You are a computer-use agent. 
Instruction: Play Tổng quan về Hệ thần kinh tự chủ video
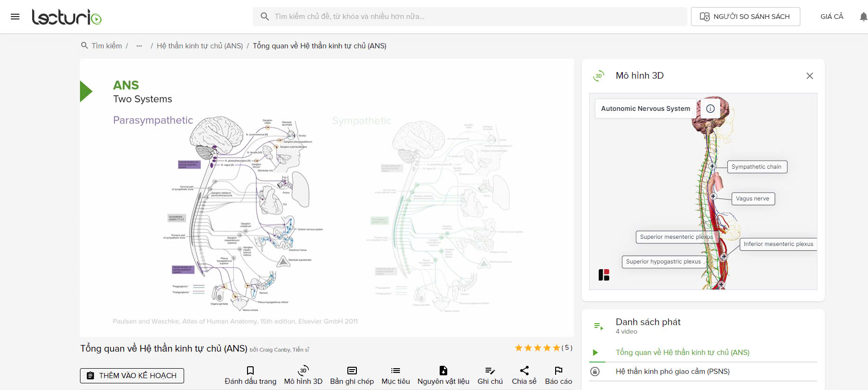pyautogui.click(x=682, y=353)
